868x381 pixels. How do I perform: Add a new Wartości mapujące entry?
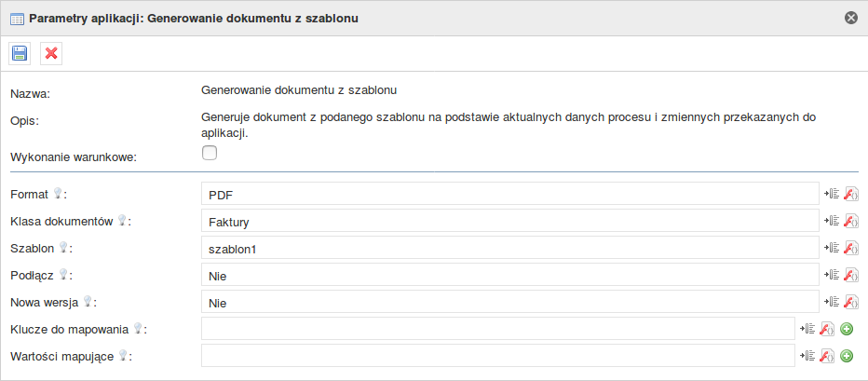pos(847,356)
